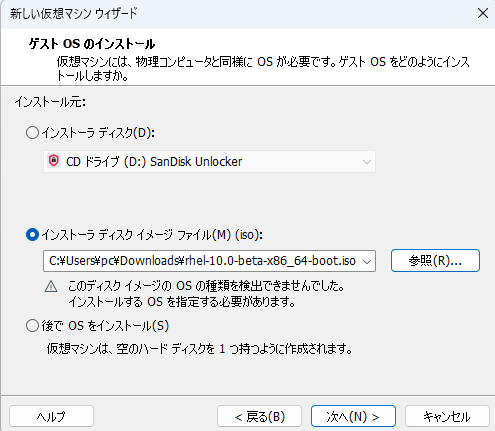This screenshot has width=495, height=431.
Task: Click the warning triangle icon
Action: point(51,286)
